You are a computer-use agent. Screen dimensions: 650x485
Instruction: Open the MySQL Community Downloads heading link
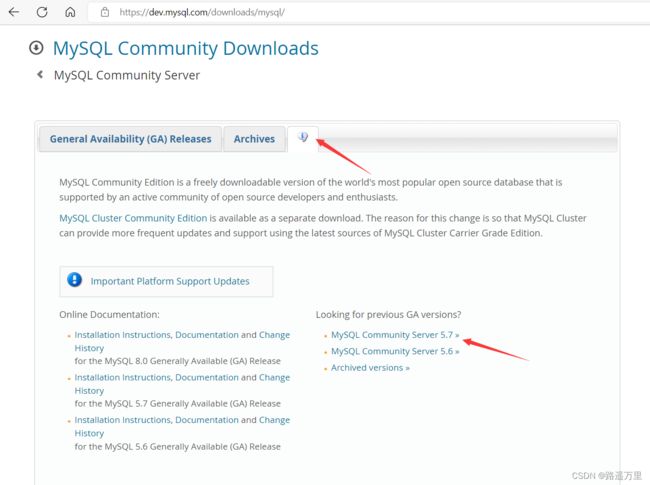pyautogui.click(x=186, y=48)
